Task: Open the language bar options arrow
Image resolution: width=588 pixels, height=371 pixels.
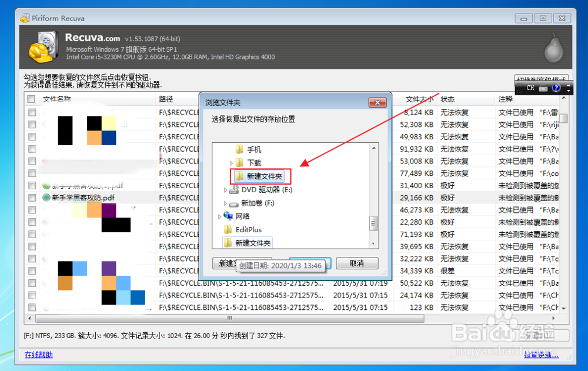Action: [569, 91]
